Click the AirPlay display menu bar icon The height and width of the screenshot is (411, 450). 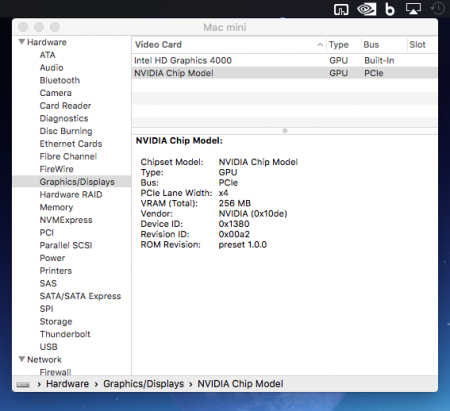(413, 9)
